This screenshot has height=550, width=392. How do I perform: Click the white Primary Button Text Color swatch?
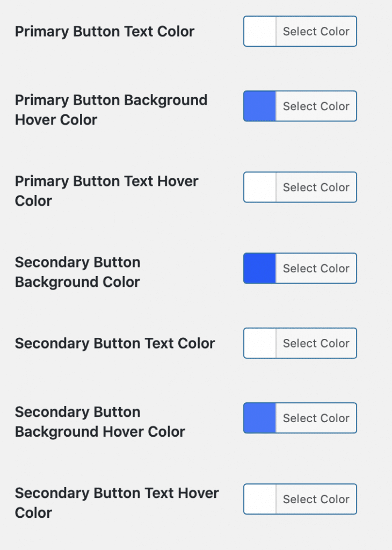[260, 31]
